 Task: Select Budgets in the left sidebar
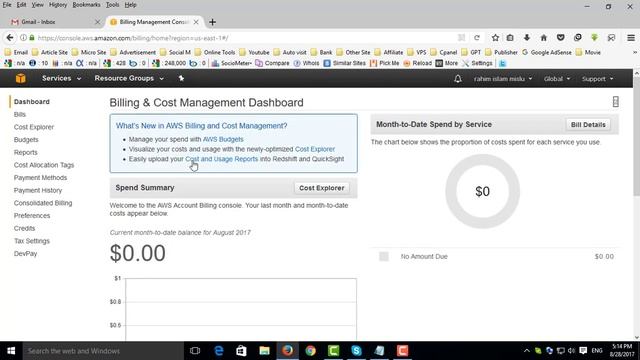click(x=26, y=140)
